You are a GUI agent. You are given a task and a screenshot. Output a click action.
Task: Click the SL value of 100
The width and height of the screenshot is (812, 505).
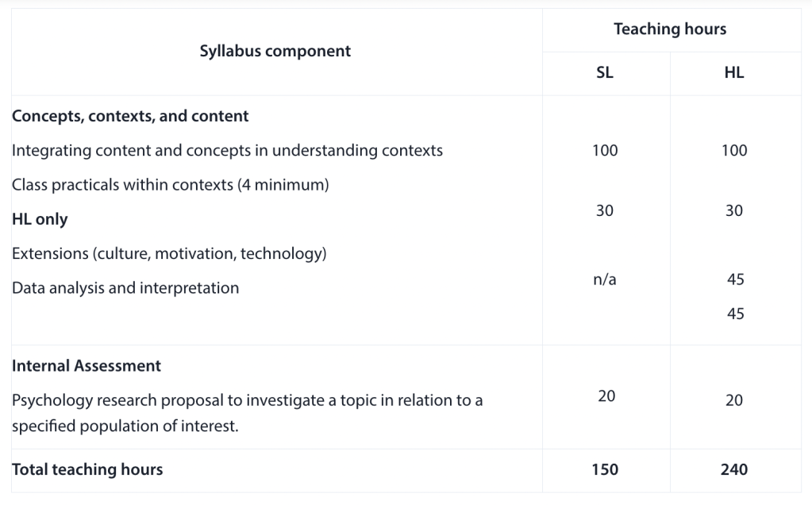click(605, 150)
